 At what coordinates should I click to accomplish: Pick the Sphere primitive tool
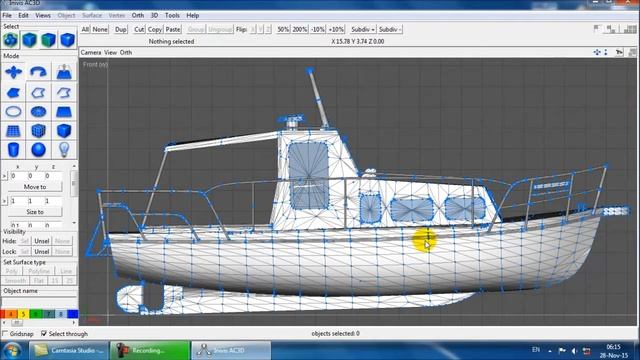coord(38,149)
